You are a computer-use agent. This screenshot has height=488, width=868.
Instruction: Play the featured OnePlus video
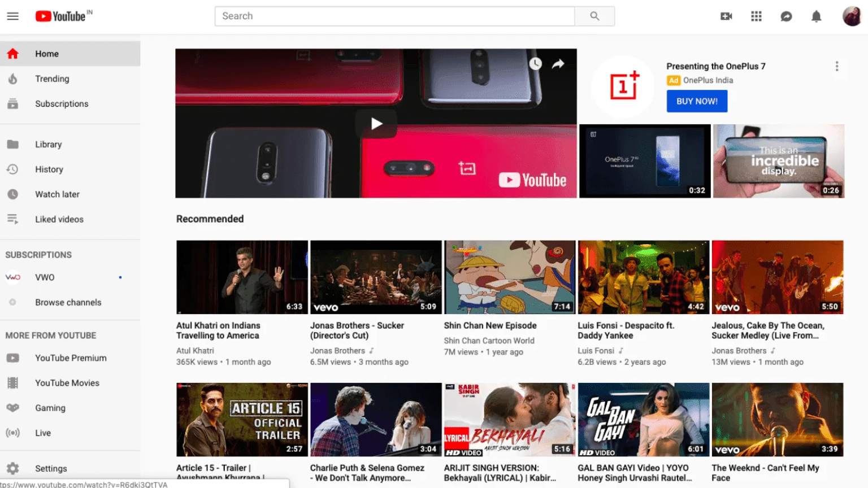(x=376, y=124)
